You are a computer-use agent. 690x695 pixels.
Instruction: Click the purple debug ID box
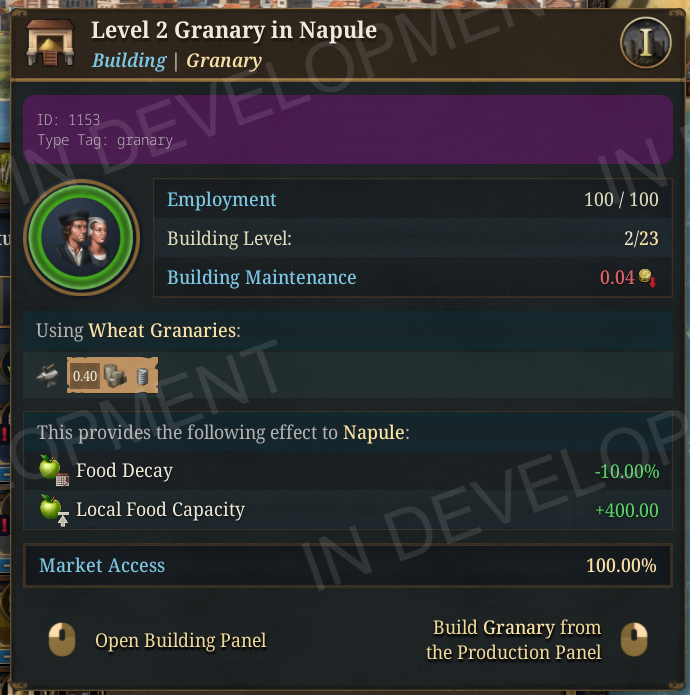click(347, 130)
